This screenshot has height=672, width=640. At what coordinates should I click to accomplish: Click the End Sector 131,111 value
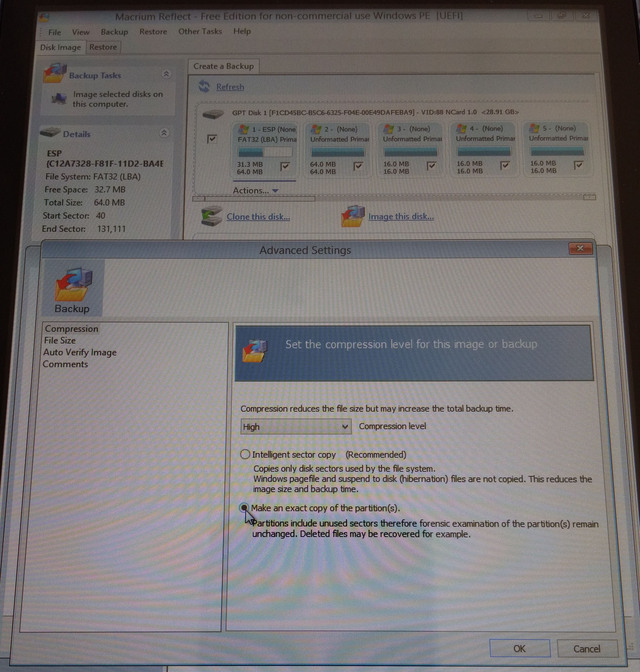tap(111, 229)
